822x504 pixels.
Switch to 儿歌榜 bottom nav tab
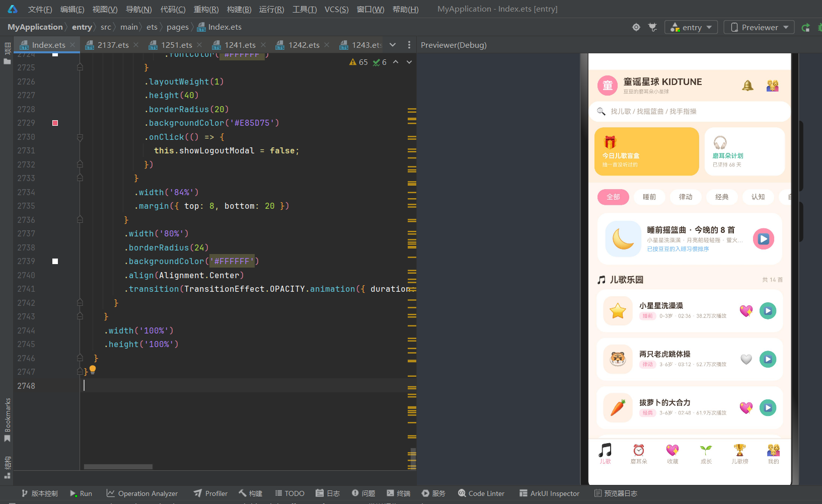tap(740, 454)
